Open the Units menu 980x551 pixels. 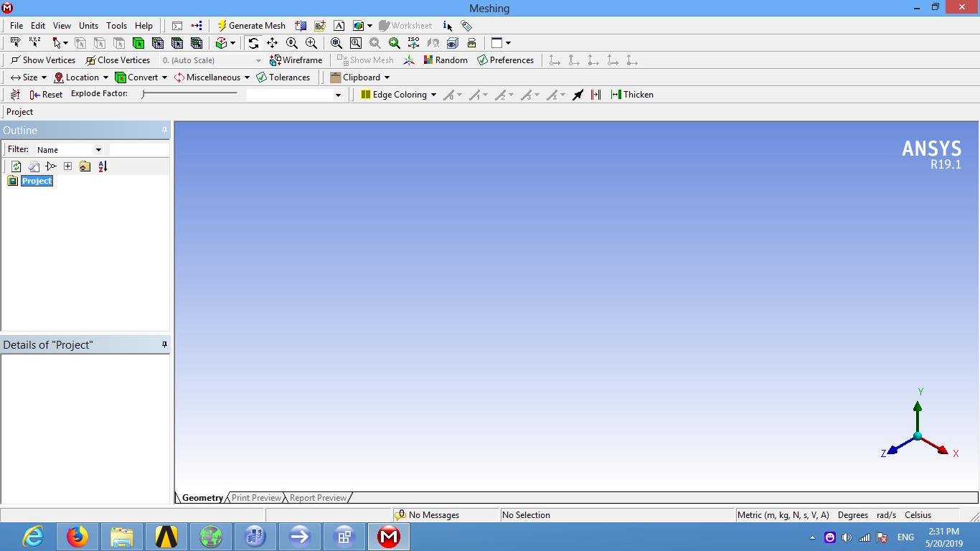click(88, 25)
